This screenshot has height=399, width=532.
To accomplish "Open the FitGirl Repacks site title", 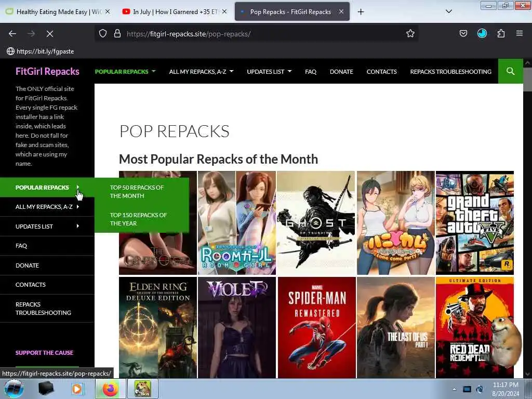I will pyautogui.click(x=47, y=71).
